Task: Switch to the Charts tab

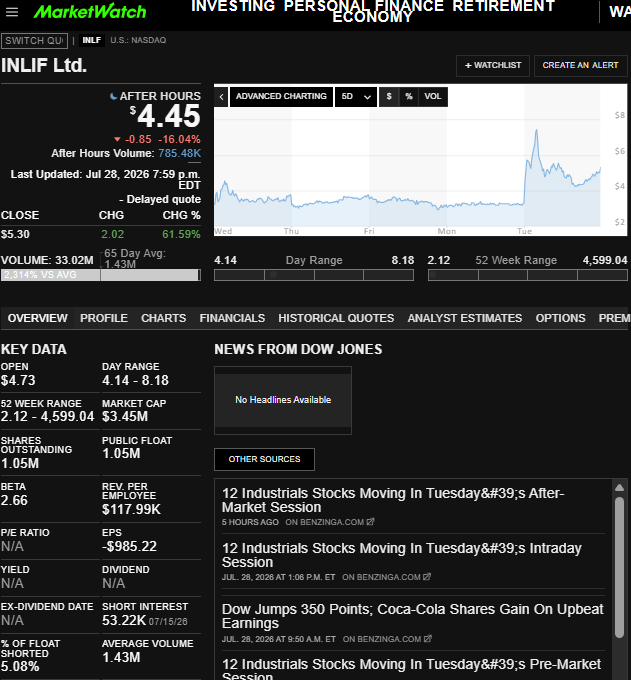Action: coord(163,318)
